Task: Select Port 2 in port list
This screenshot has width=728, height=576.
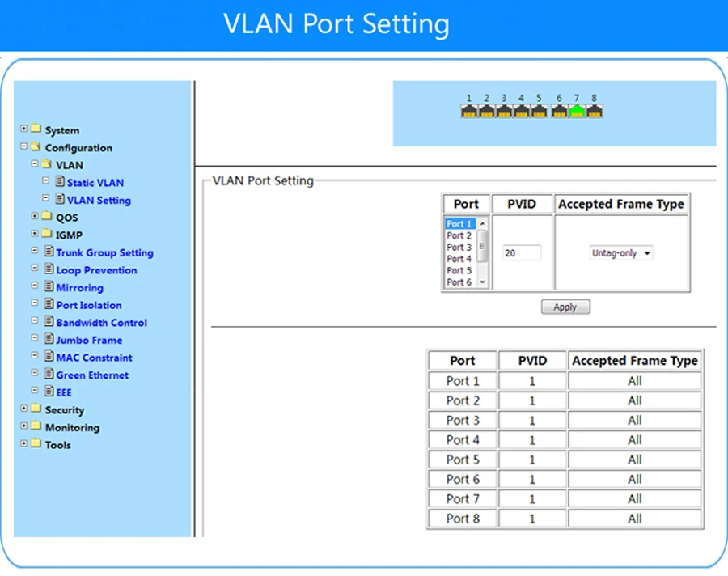Action: click(460, 235)
